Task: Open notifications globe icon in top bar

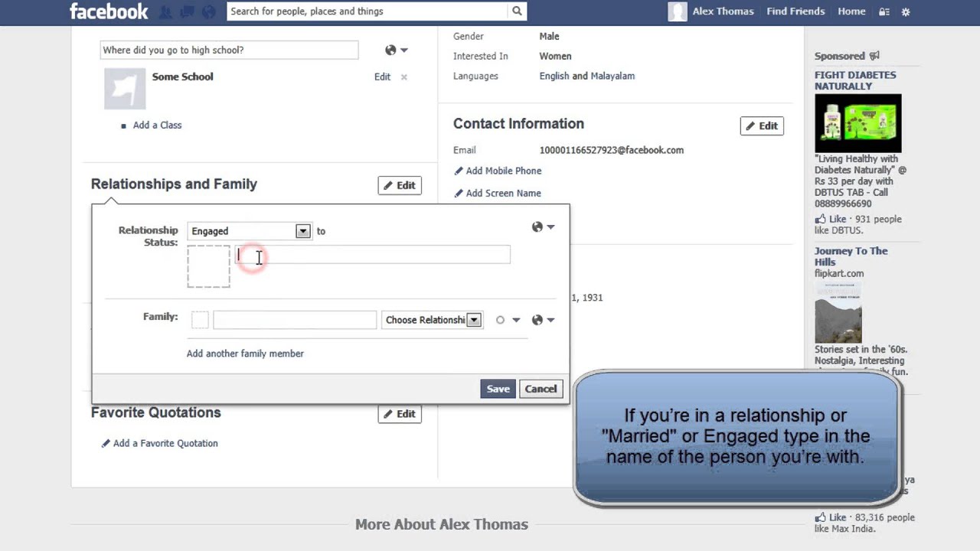Action: click(208, 11)
